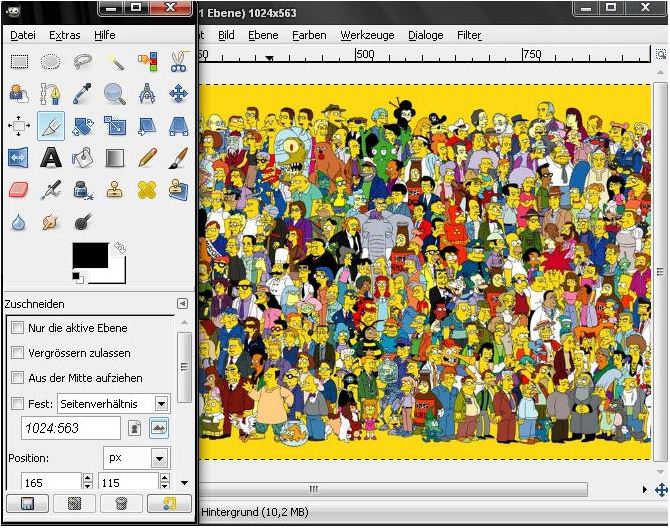Click the white background color swatch

116,276
